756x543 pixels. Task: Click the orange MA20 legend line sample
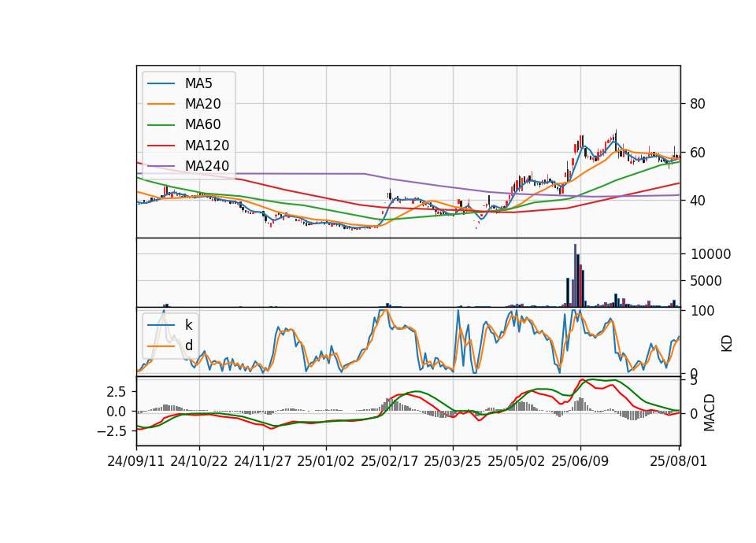(x=161, y=104)
